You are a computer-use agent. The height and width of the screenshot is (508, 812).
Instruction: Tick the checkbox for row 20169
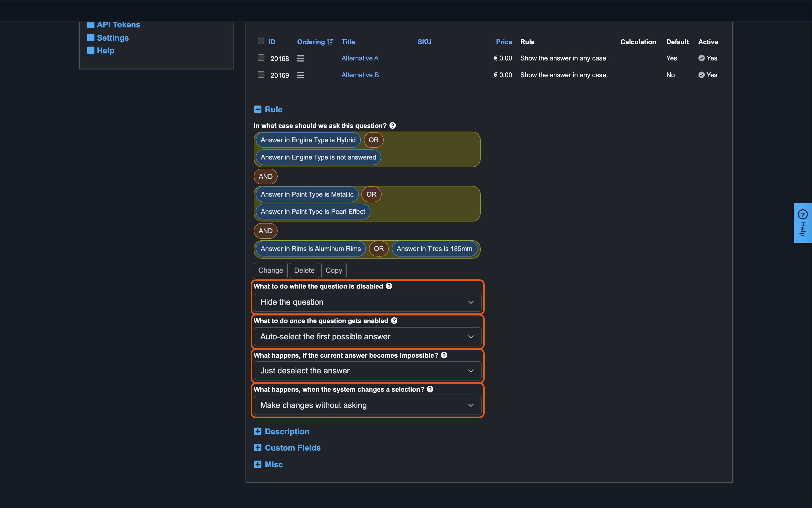pos(261,74)
